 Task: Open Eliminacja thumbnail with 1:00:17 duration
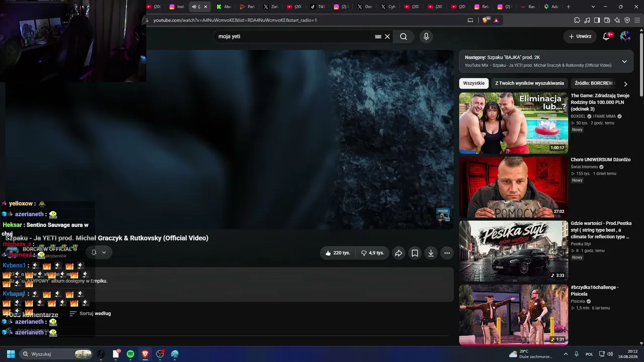tap(513, 123)
